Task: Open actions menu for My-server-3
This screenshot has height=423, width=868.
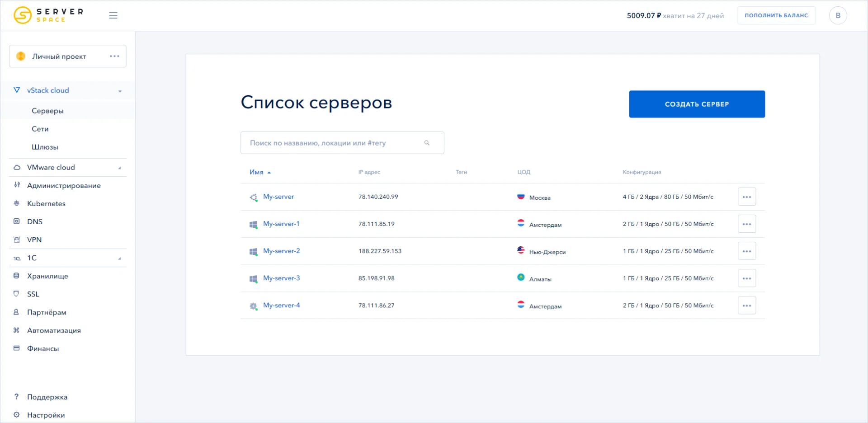Action: click(x=747, y=278)
